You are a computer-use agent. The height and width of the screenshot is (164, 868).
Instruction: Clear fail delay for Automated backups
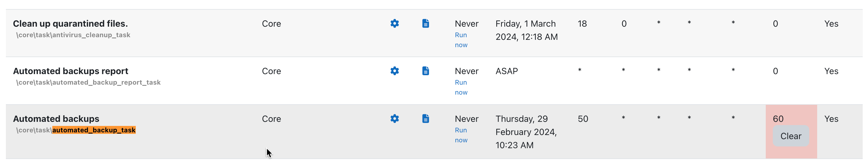point(790,136)
